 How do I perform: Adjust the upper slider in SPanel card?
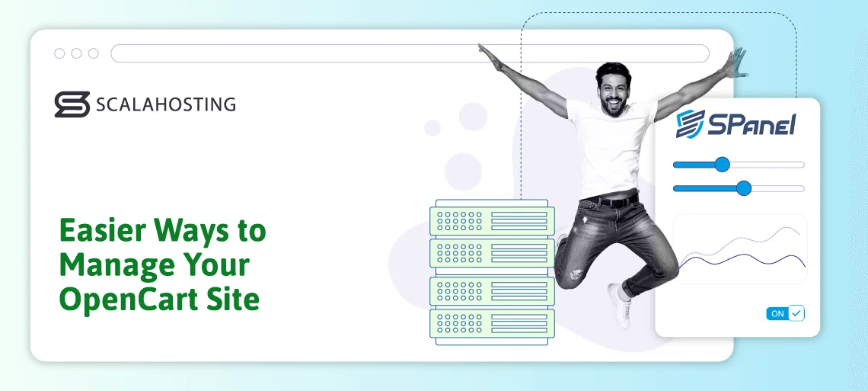[722, 165]
